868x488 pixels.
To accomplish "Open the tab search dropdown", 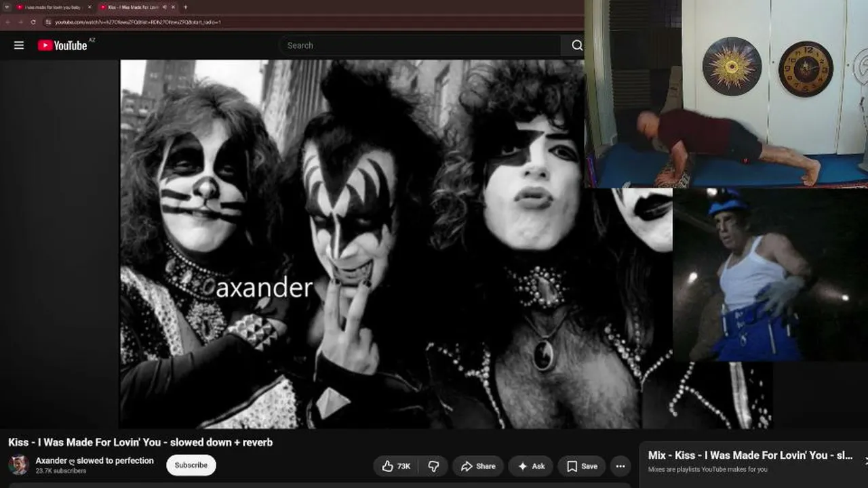I will pyautogui.click(x=5, y=7).
